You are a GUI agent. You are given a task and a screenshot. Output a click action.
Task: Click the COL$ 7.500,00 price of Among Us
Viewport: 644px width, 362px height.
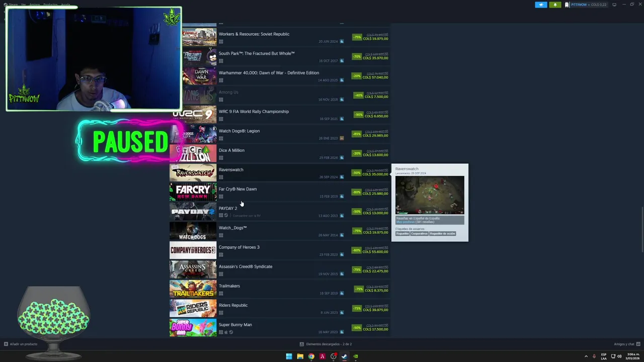(x=376, y=97)
